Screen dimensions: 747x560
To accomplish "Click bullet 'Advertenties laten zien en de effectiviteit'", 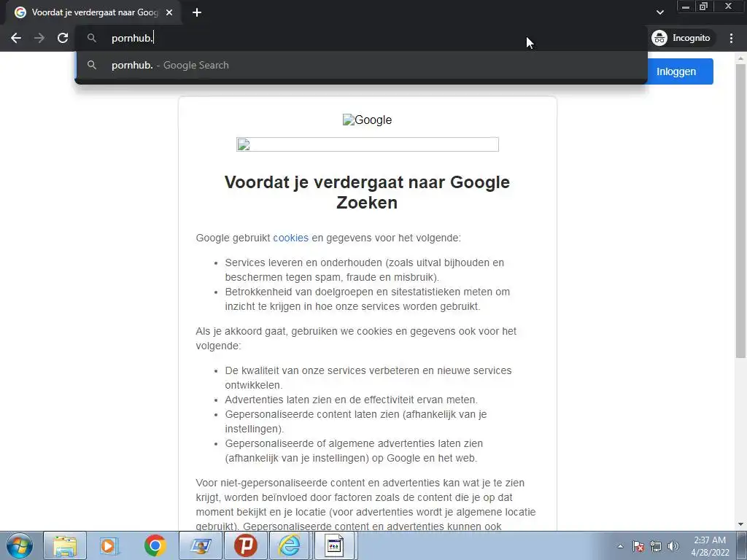I will (351, 400).
